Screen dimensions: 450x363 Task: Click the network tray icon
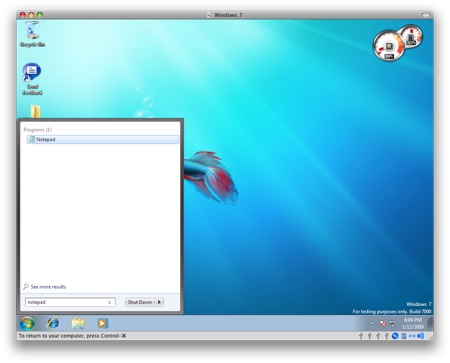click(392, 324)
